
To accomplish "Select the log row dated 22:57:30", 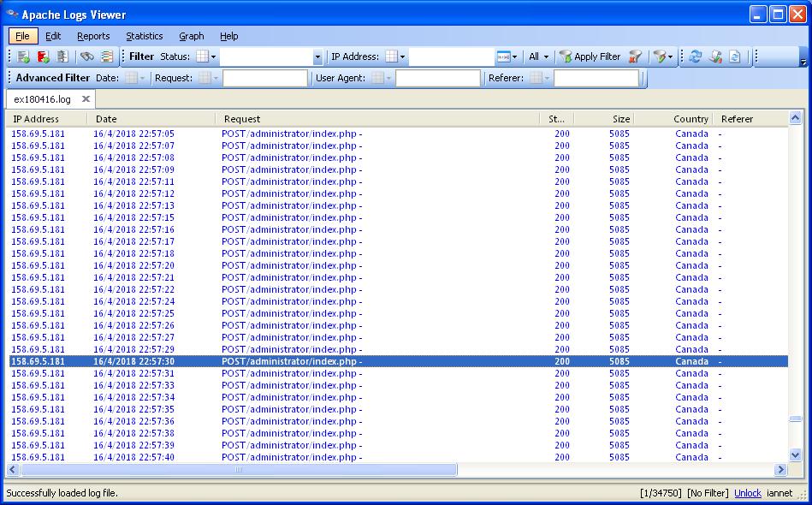I will click(397, 361).
